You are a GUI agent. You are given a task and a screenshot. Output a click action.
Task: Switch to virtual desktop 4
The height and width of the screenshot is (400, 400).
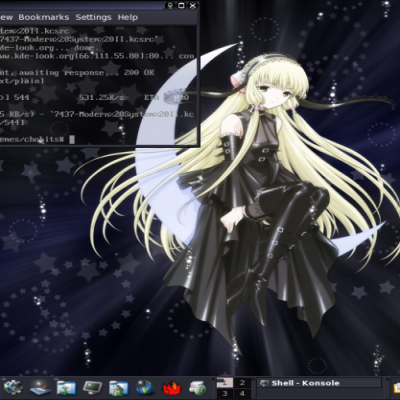click(x=242, y=394)
